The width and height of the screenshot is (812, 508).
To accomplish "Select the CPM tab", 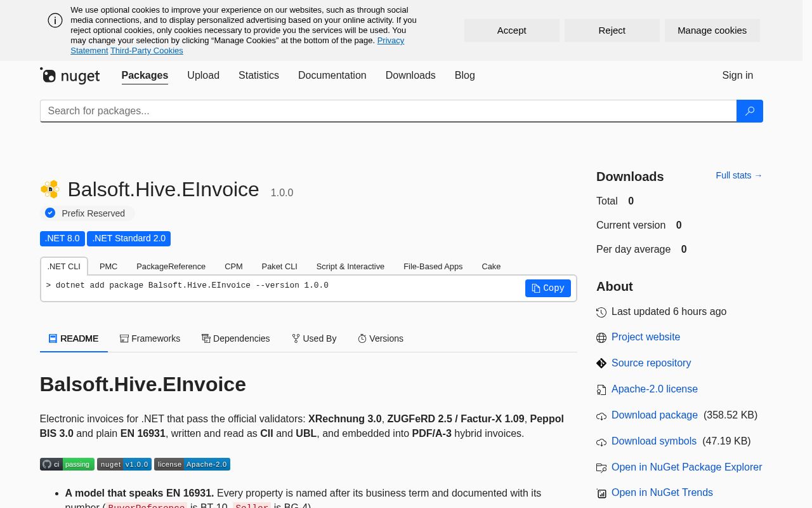I will pyautogui.click(x=233, y=266).
